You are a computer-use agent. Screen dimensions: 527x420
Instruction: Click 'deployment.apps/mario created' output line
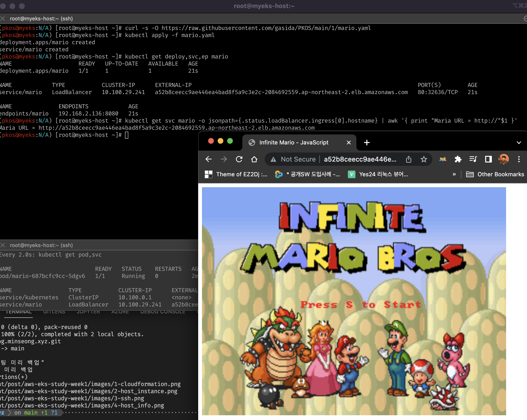[48, 42]
